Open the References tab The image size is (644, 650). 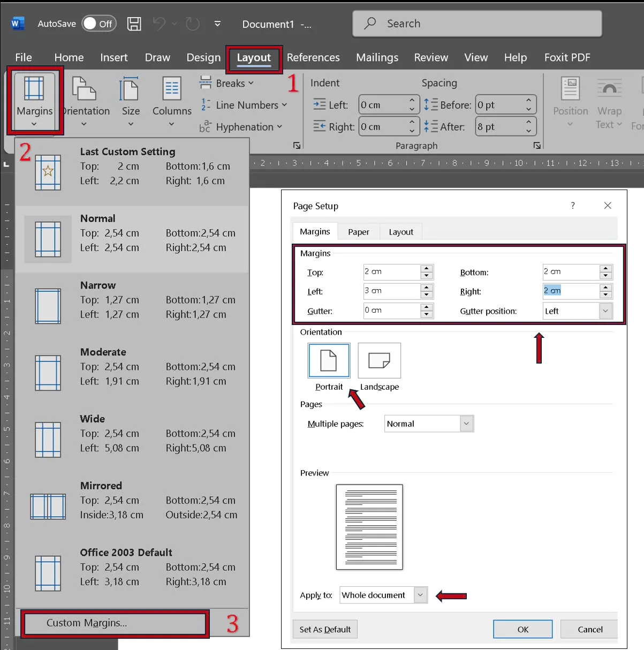[313, 57]
